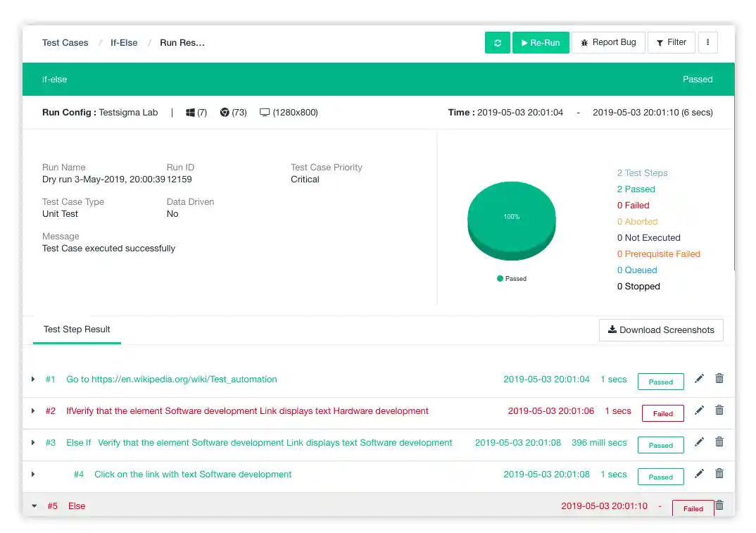
Task: Click the '0 Stopped' summary count
Action: (638, 287)
